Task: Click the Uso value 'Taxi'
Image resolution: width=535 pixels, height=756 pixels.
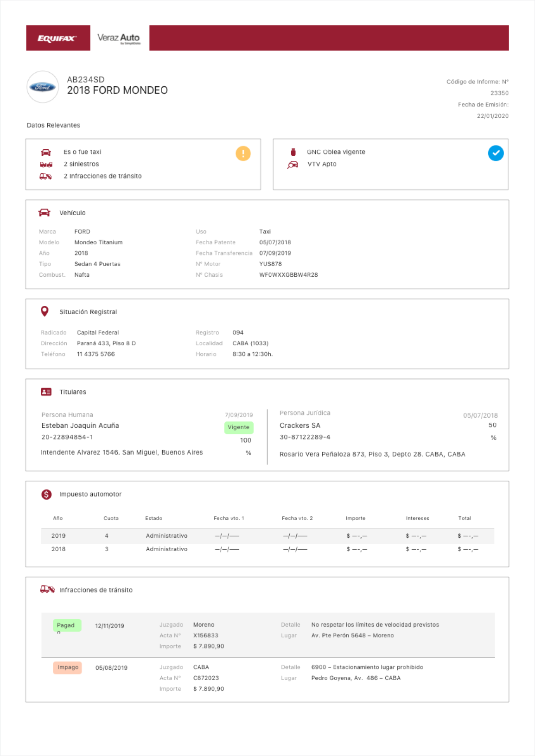Action: tap(265, 232)
